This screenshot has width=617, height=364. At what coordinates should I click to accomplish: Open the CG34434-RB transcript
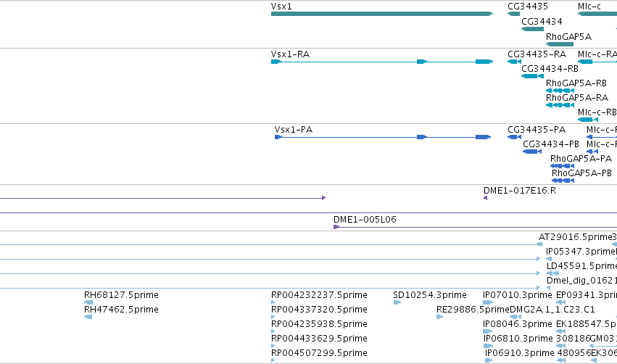coord(532,76)
